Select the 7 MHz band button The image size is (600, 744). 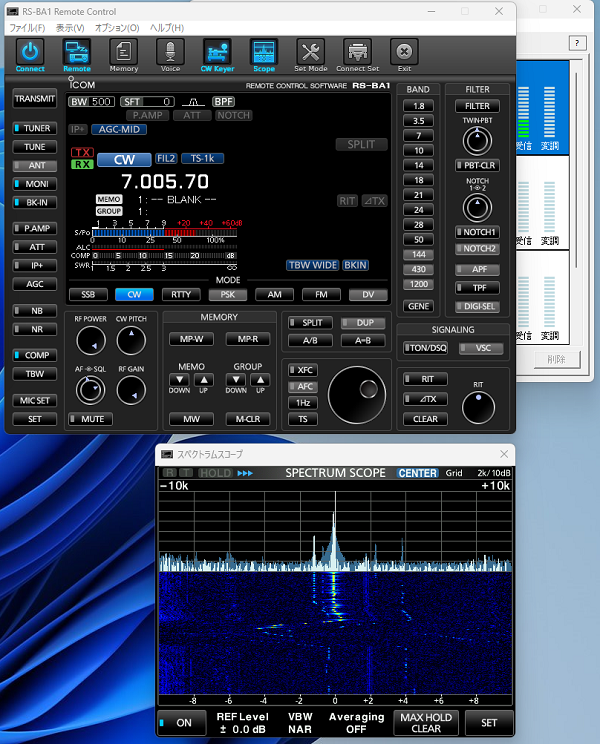[x=418, y=136]
